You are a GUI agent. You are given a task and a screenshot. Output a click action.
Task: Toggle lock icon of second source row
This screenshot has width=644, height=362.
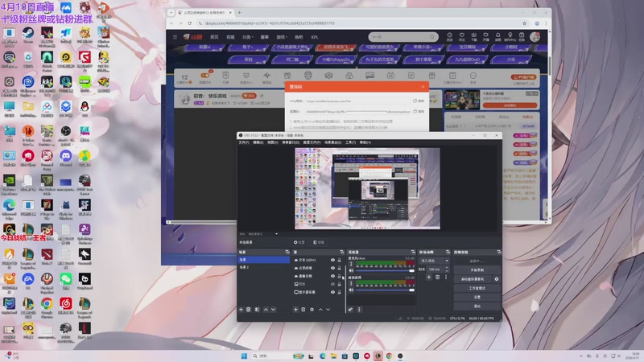pyautogui.click(x=339, y=268)
